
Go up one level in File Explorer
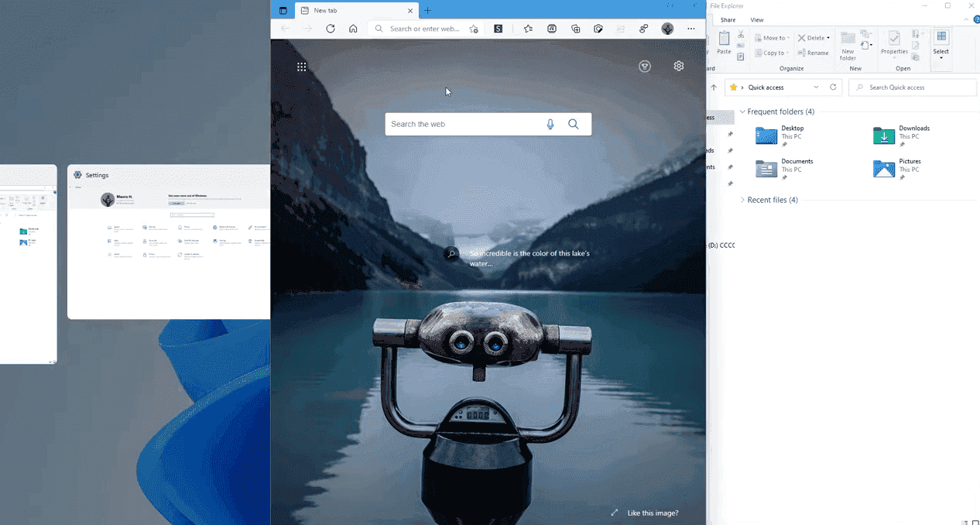714,87
